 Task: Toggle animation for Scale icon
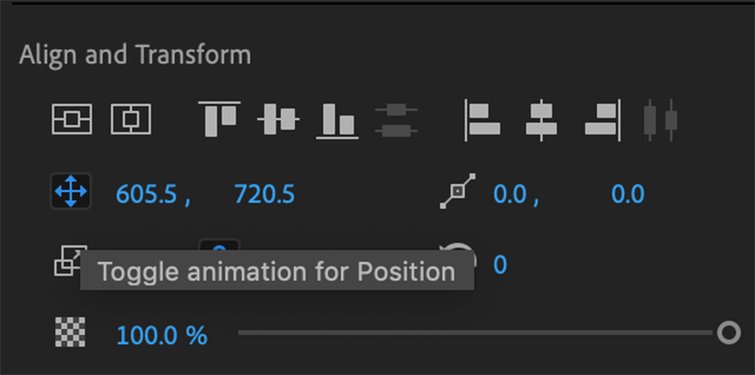[x=68, y=260]
